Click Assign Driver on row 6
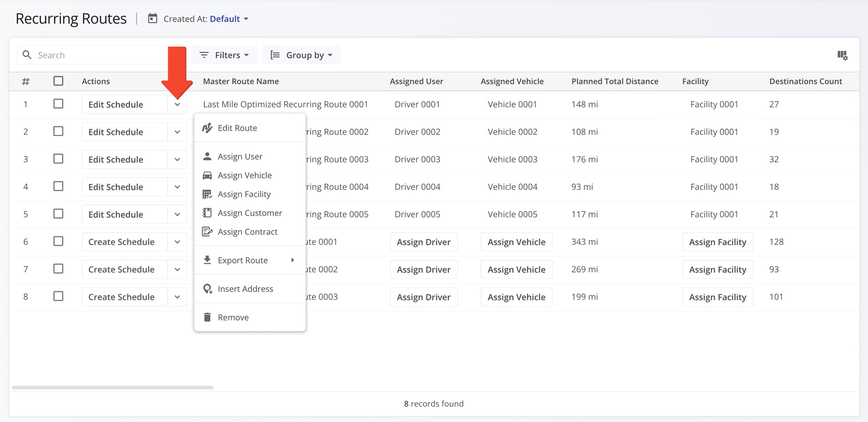Image resolution: width=868 pixels, height=422 pixels. coord(423,242)
